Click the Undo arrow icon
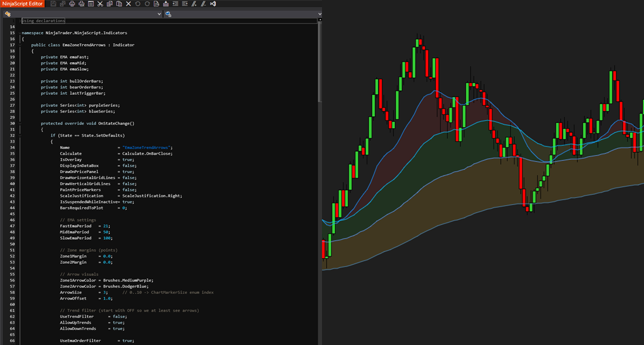Viewport: 644px width, 345px height. 137,3
